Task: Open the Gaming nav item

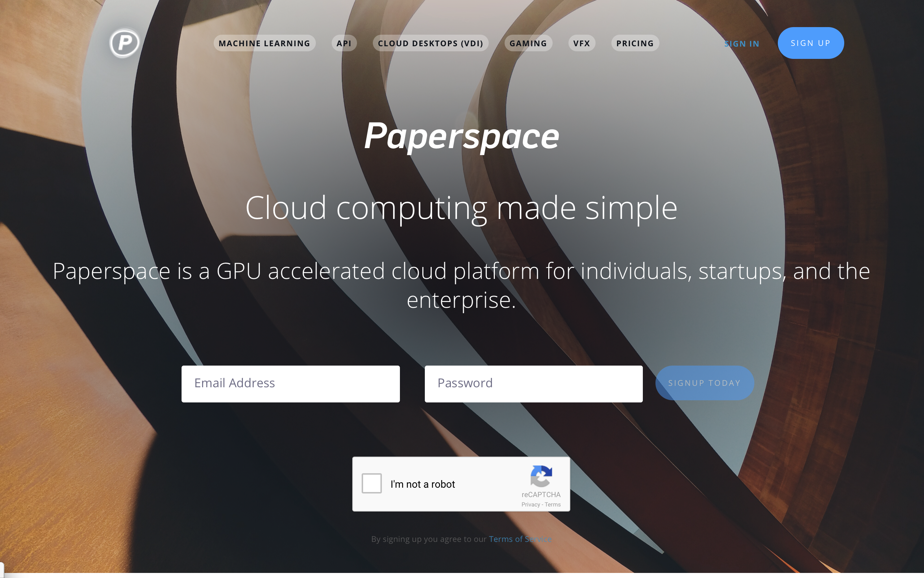Action: click(x=528, y=43)
